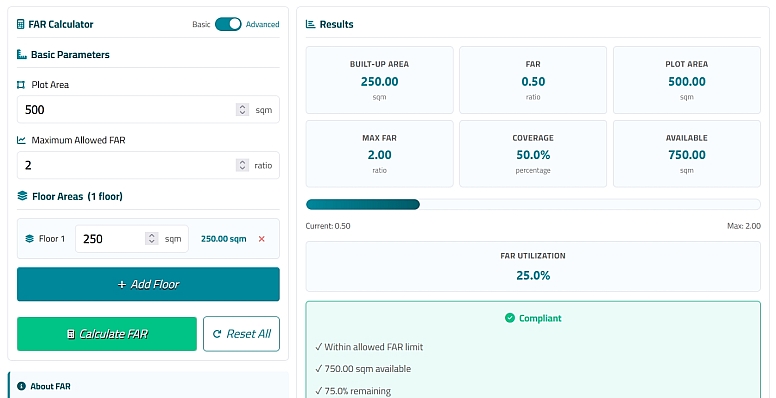Click the info icon beside About FAR
776x398 pixels.
pyautogui.click(x=21, y=386)
